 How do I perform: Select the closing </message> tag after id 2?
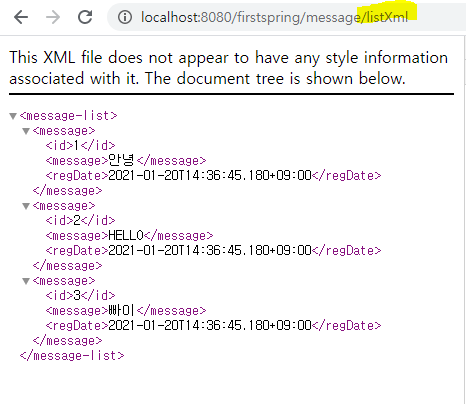pos(67,266)
